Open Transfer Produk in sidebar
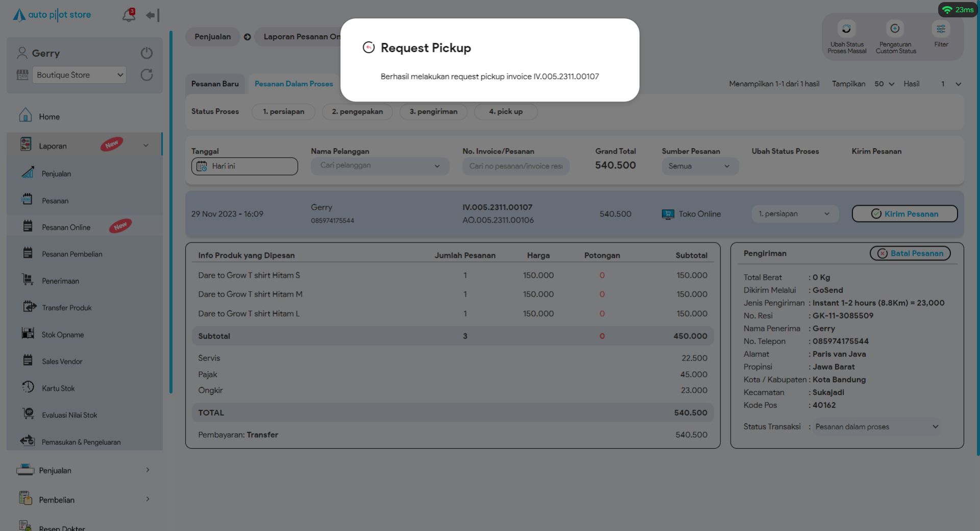This screenshot has width=980, height=531. (66, 307)
